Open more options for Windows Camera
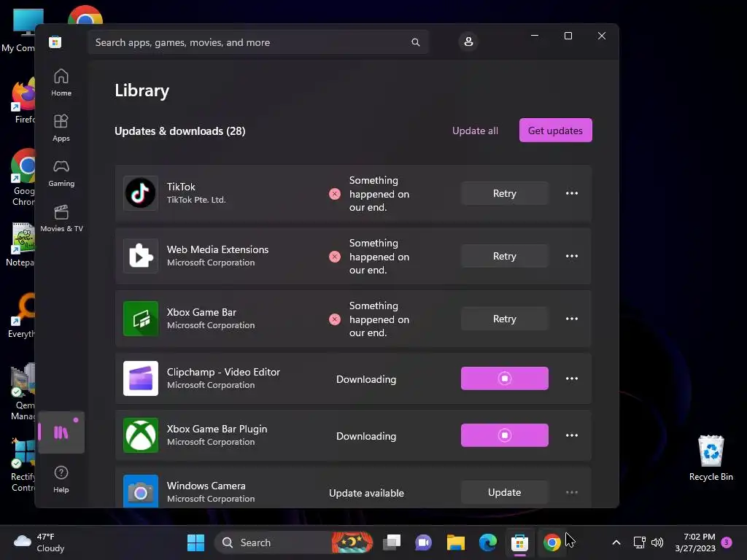This screenshot has height=560, width=747. (x=572, y=492)
